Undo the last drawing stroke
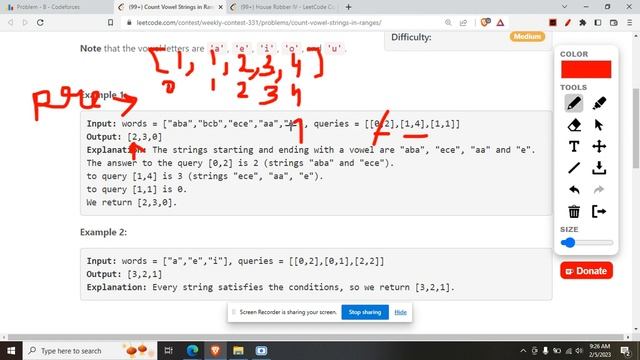This screenshot has height=360, width=640. tap(574, 189)
